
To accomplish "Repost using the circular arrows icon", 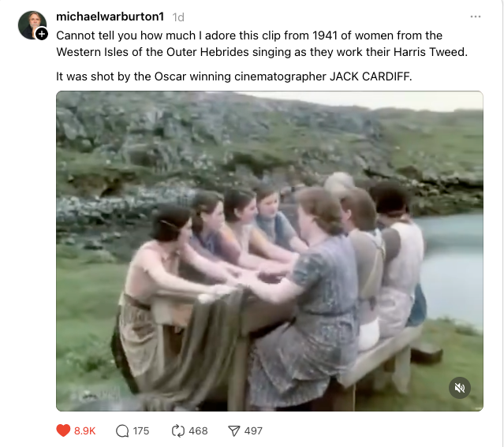I will tap(178, 431).
